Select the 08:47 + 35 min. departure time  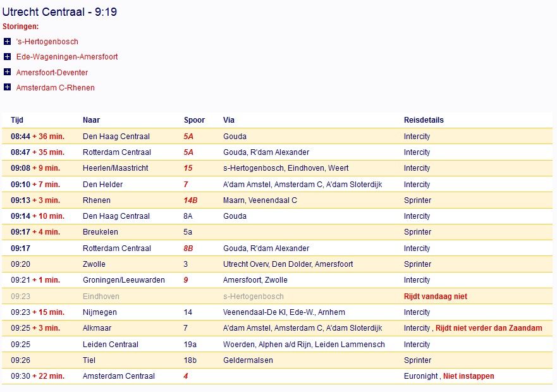coord(38,152)
